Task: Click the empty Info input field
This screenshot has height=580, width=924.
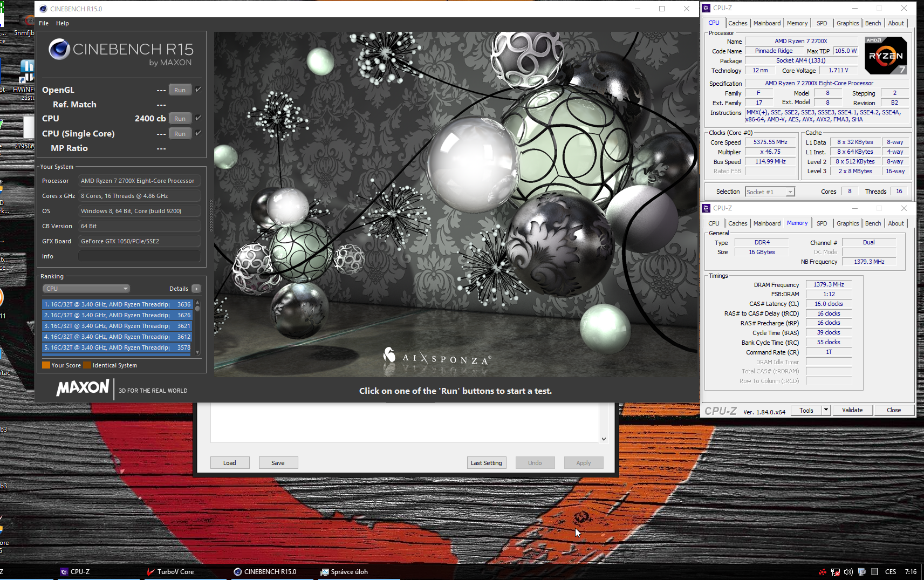Action: point(139,256)
